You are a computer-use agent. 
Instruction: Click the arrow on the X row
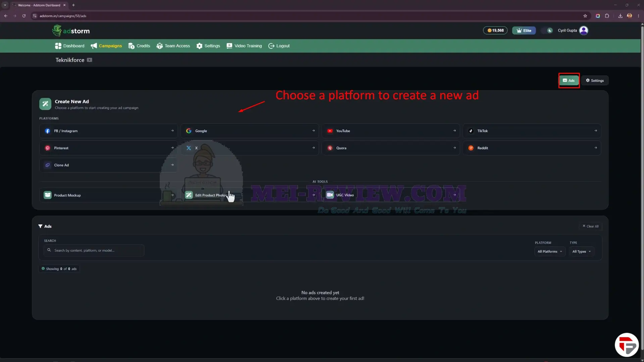coord(313,148)
